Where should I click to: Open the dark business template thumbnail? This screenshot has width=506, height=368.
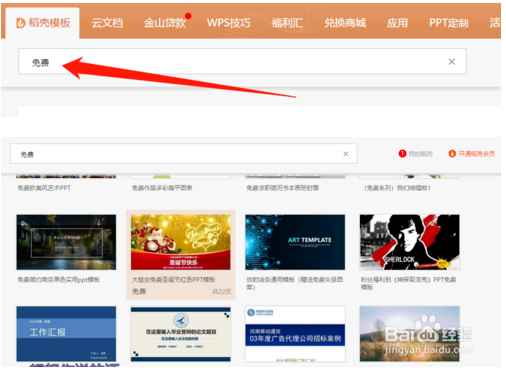[x=66, y=242]
